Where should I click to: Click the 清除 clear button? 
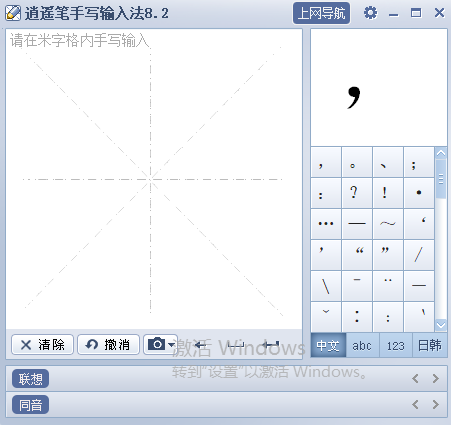pos(42,345)
